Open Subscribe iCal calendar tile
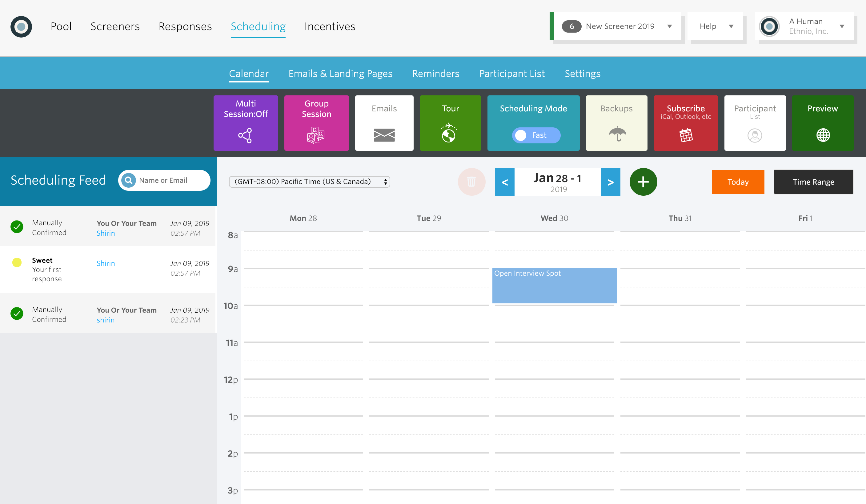The width and height of the screenshot is (866, 504). coord(686,123)
